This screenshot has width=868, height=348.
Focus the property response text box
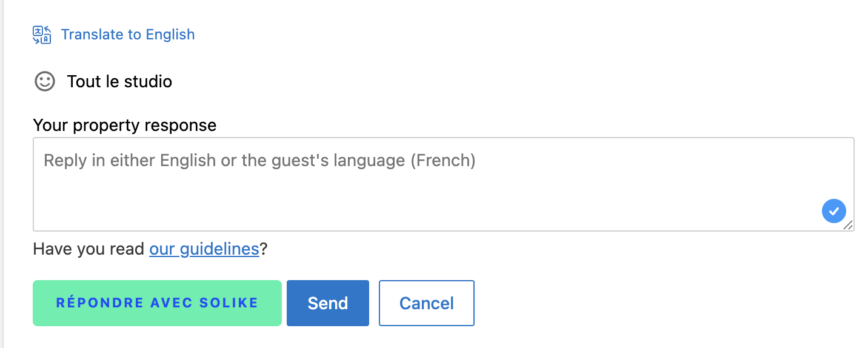tap(424, 194)
